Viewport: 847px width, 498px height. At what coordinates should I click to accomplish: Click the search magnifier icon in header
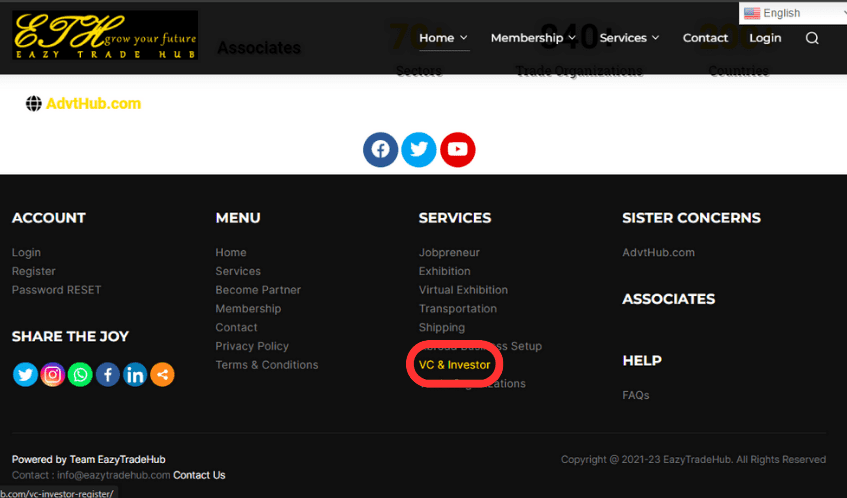click(x=812, y=38)
